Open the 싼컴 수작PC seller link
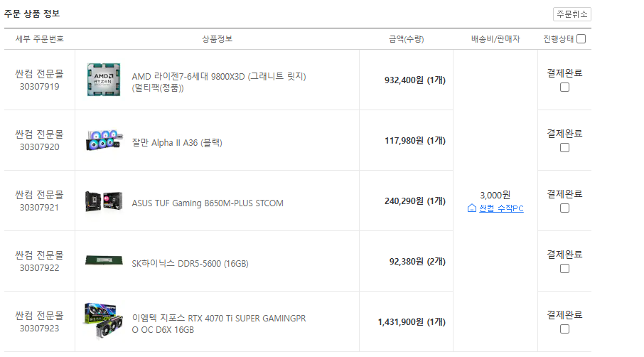 tap(501, 208)
